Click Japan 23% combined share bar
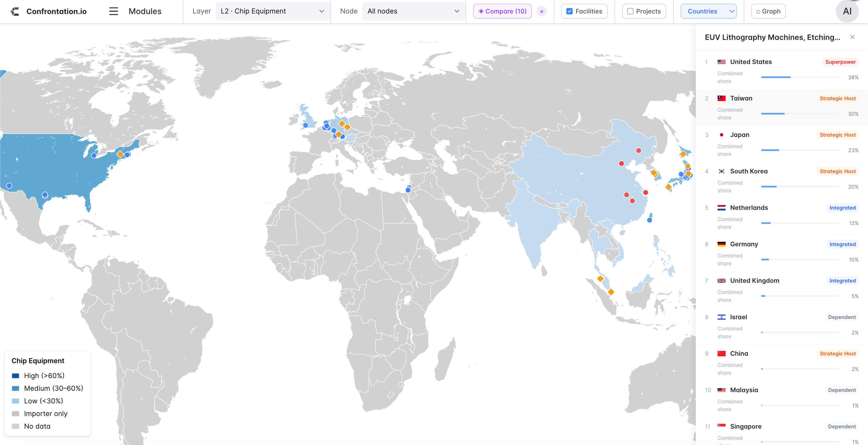 click(x=800, y=150)
